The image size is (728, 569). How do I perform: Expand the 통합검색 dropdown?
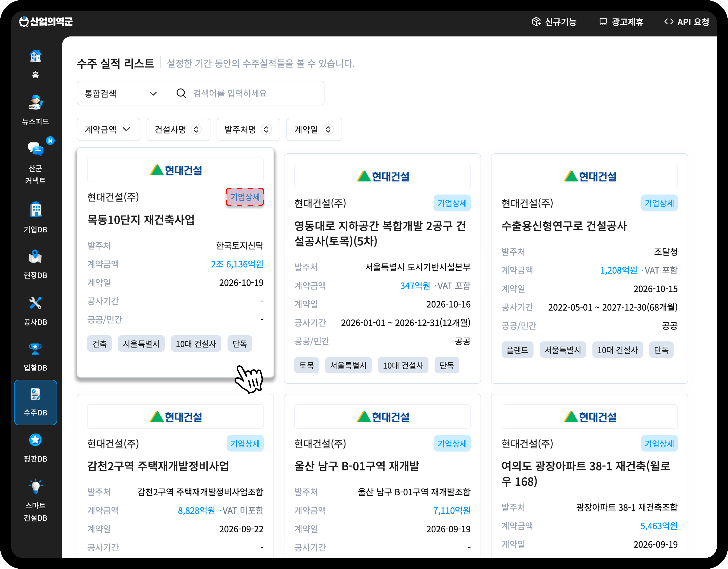pos(122,93)
